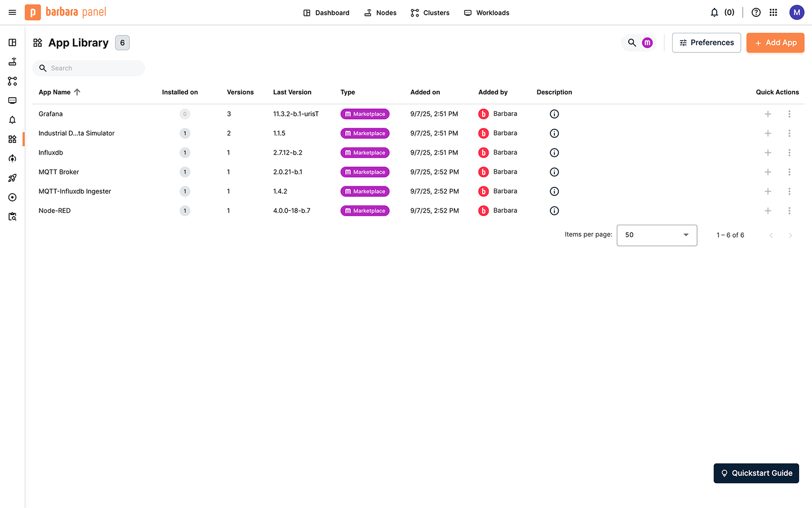
Task: Go to the Nodes tab
Action: [x=380, y=12]
